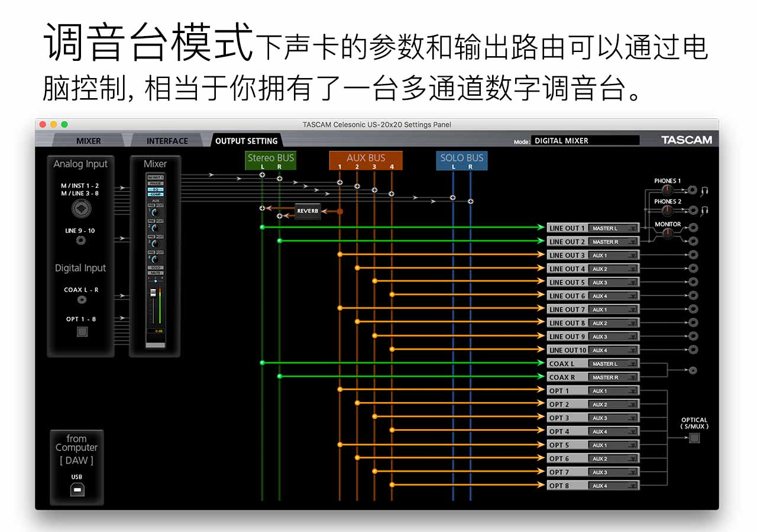Image resolution: width=757 pixels, height=532 pixels.
Task: Click the PHONES 1 output jack
Action: (x=693, y=190)
